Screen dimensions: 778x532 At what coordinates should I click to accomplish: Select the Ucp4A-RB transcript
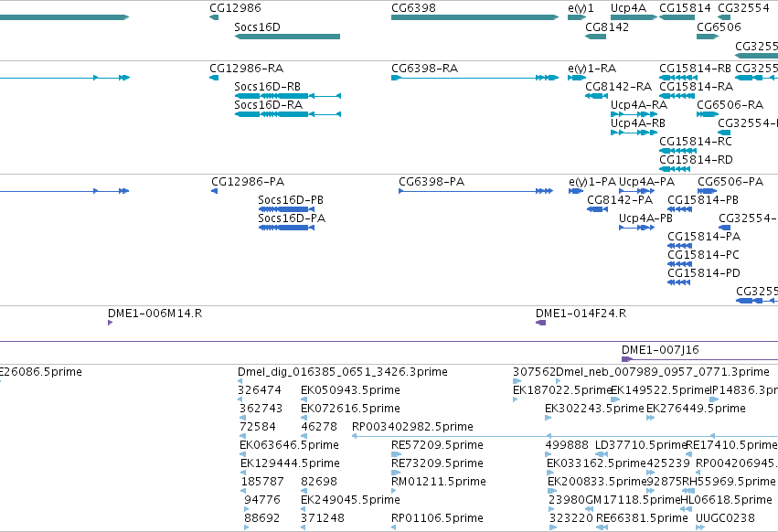(634, 133)
